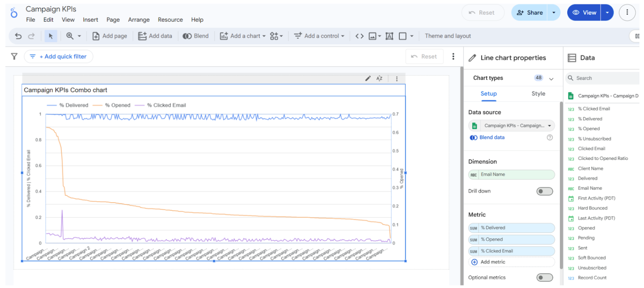
Task: Open the Help menu
Action: tap(197, 20)
